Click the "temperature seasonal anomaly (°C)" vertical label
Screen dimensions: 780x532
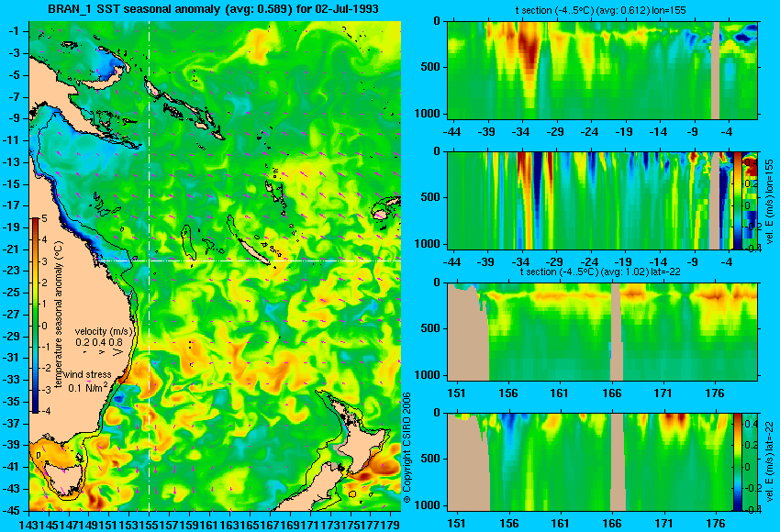tap(58, 315)
